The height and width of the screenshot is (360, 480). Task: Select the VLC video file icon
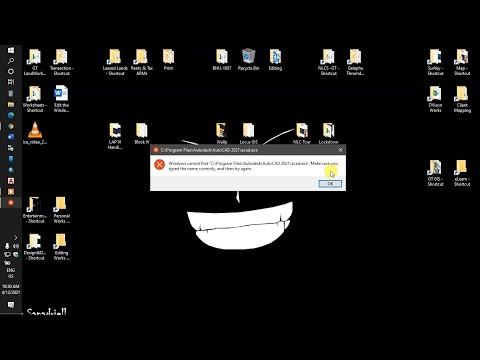tap(35, 133)
